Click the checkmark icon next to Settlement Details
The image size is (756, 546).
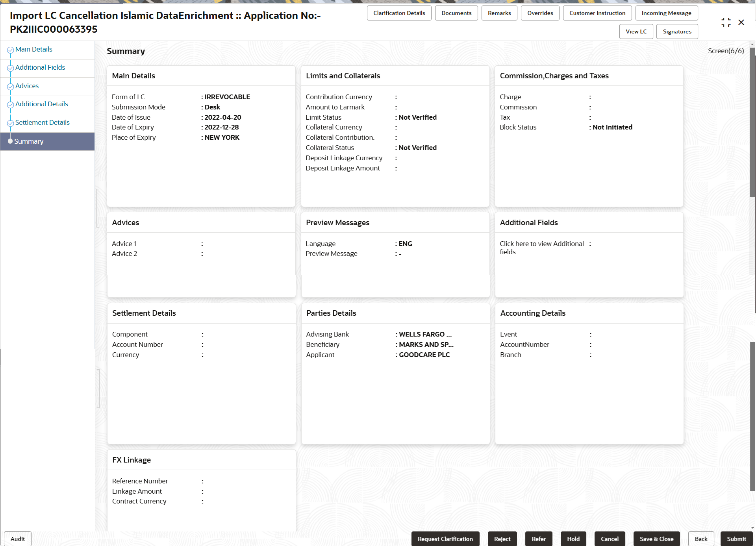10,122
